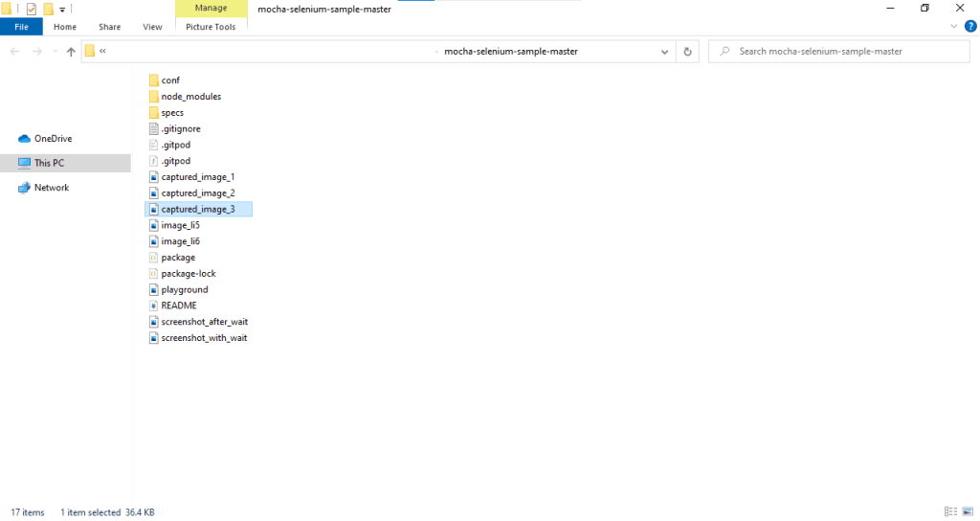Select the playground image icon
This screenshot has height=521, width=980.
click(x=154, y=289)
